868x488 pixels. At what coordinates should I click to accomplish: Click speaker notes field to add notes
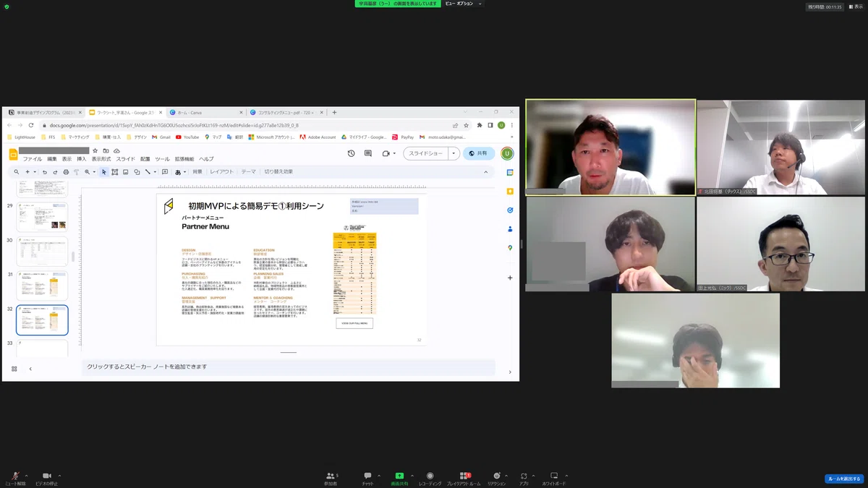[x=289, y=367]
